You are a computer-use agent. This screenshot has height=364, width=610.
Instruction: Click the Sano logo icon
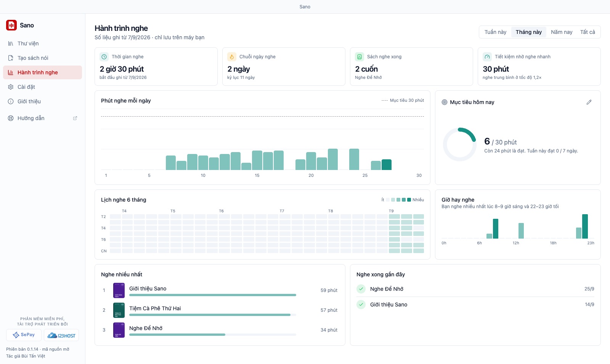tap(11, 25)
